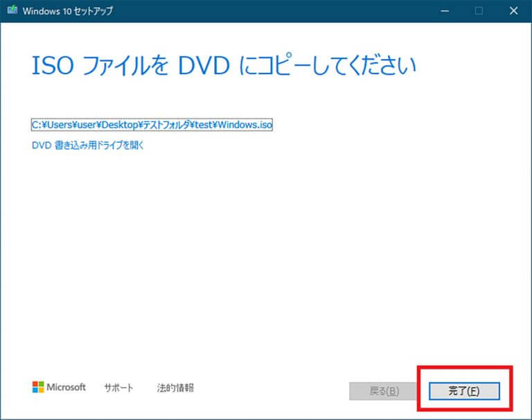Click the disabled 戻る(B) back button

click(384, 391)
